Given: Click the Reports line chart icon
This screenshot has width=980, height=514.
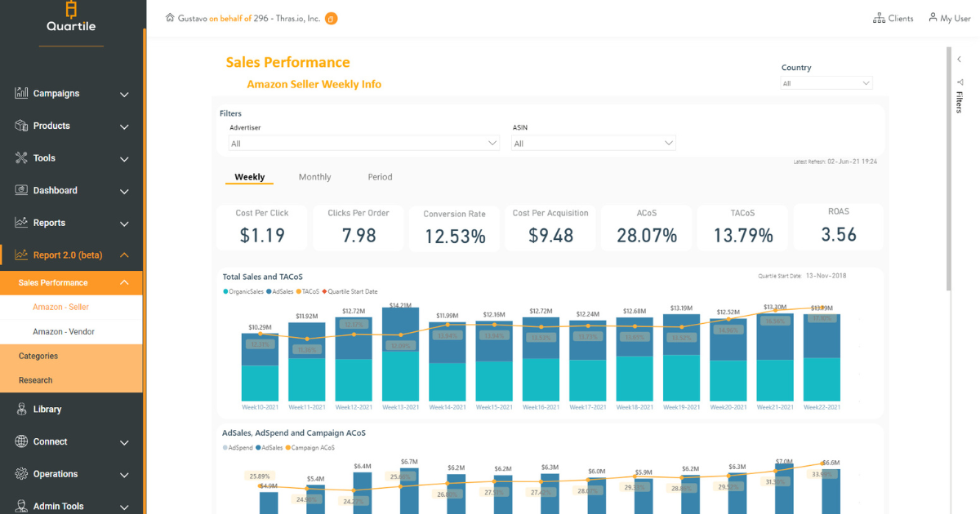Looking at the screenshot, I should (21, 222).
